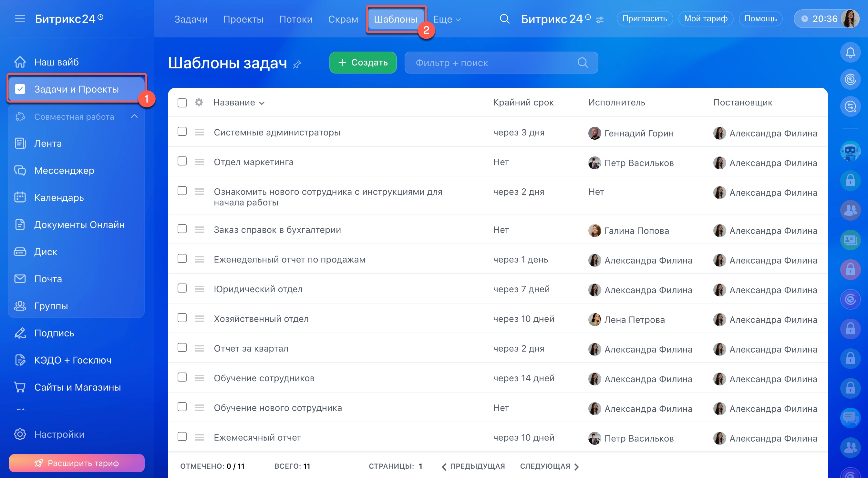Switch to the Проекты tab
The width and height of the screenshot is (868, 478).
tap(243, 19)
